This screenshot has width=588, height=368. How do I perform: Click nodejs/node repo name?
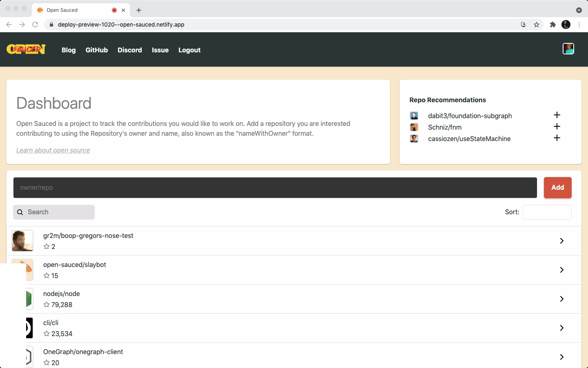point(62,294)
